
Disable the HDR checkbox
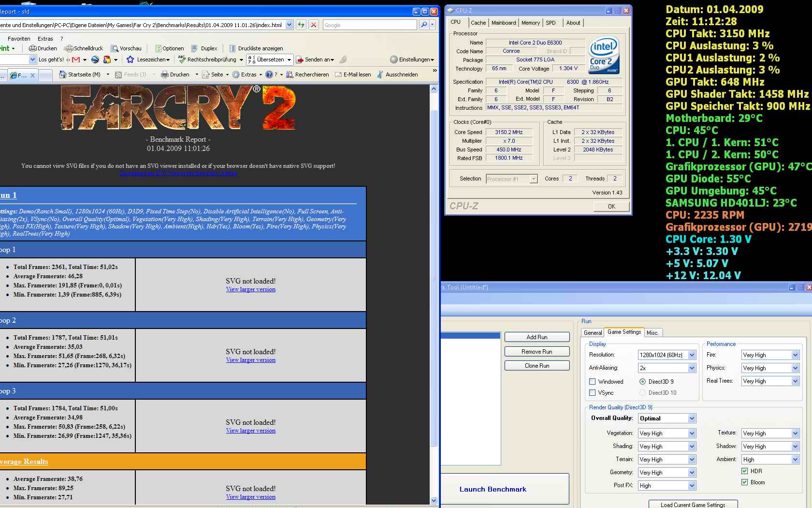[745, 471]
